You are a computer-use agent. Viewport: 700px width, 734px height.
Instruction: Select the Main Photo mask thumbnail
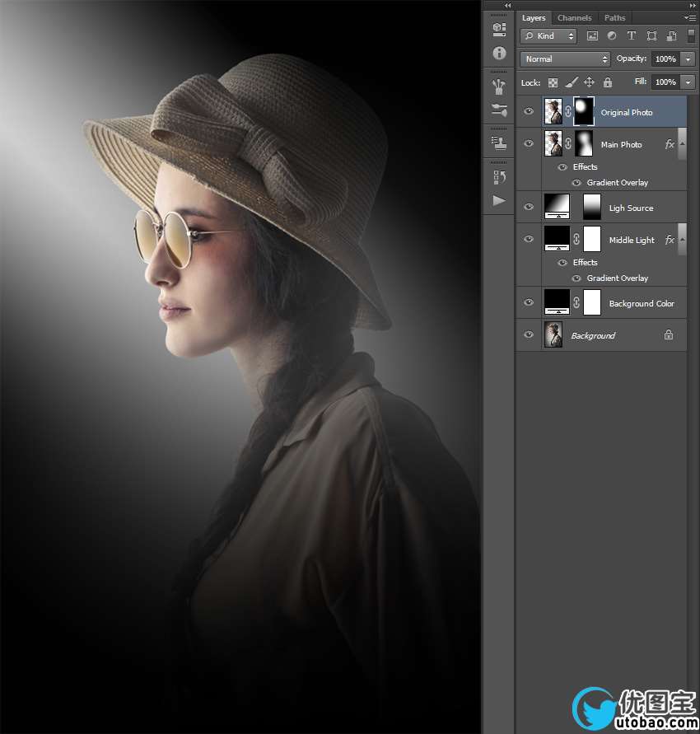[584, 143]
